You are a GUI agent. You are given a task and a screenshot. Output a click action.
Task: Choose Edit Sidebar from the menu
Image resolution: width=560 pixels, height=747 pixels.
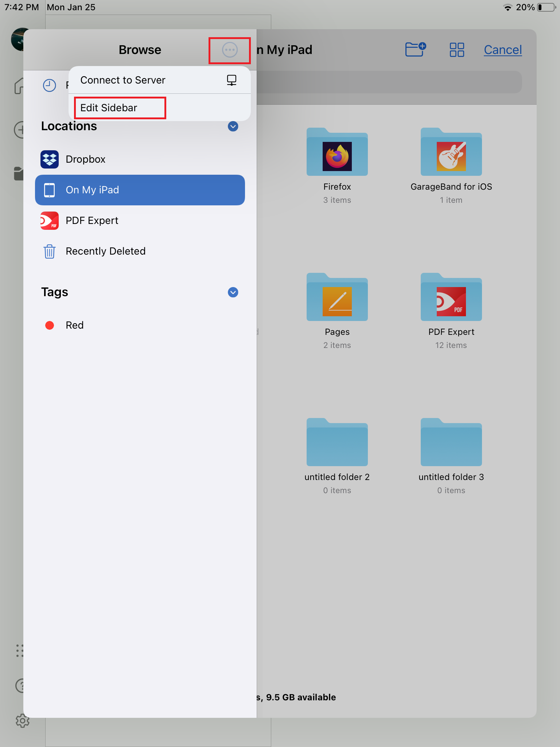point(160,108)
